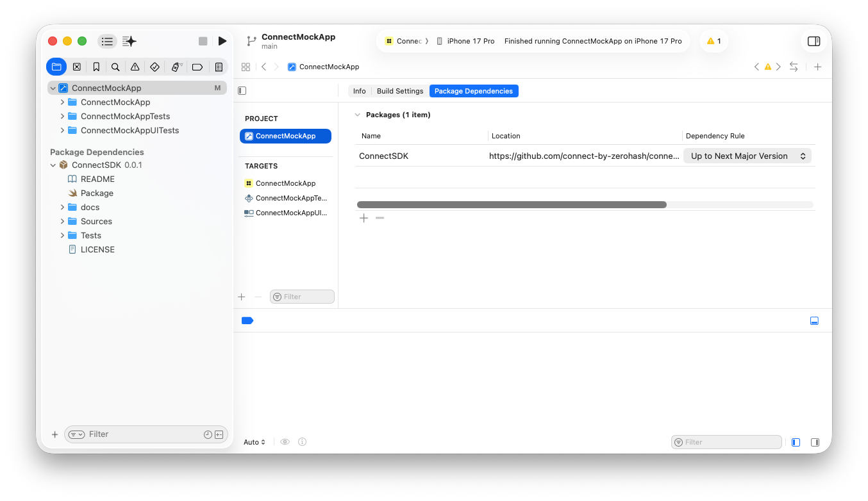Screen dimensions: 868x501
Task: Hide the debug area panel button
Action: [x=814, y=320]
